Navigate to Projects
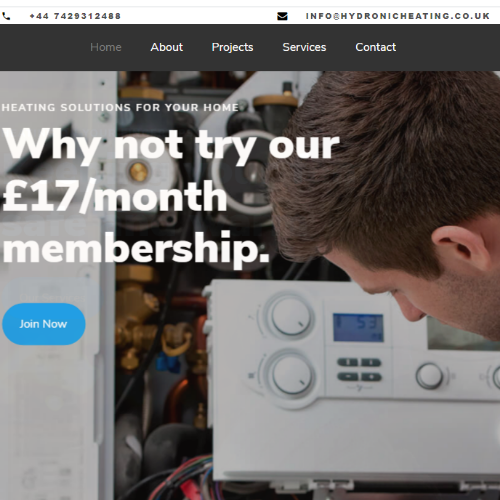This screenshot has height=500, width=500. [x=232, y=47]
